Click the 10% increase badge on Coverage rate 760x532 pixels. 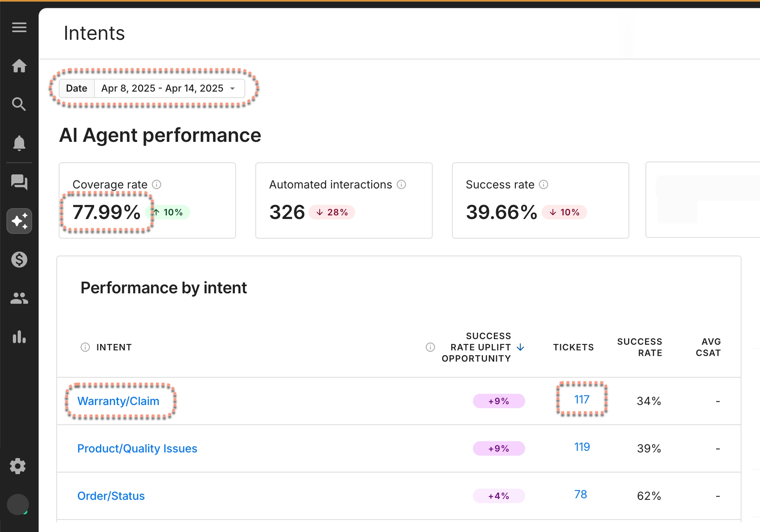(x=168, y=212)
